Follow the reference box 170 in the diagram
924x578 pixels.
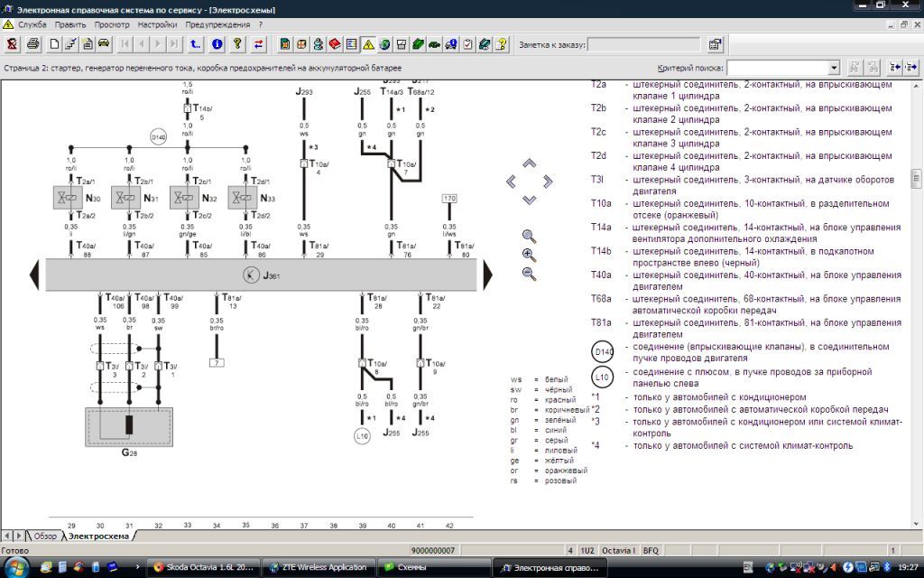coord(449,199)
